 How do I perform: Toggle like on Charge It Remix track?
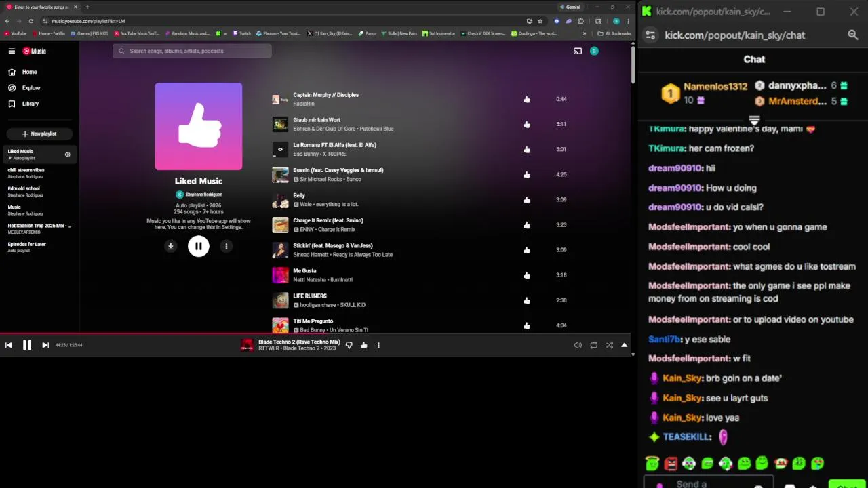pos(527,225)
